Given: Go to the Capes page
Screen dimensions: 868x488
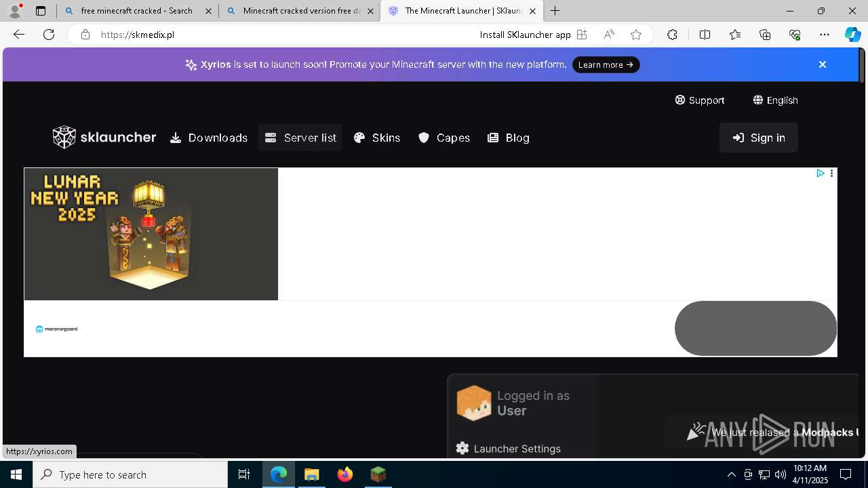Looking at the screenshot, I should tap(444, 138).
